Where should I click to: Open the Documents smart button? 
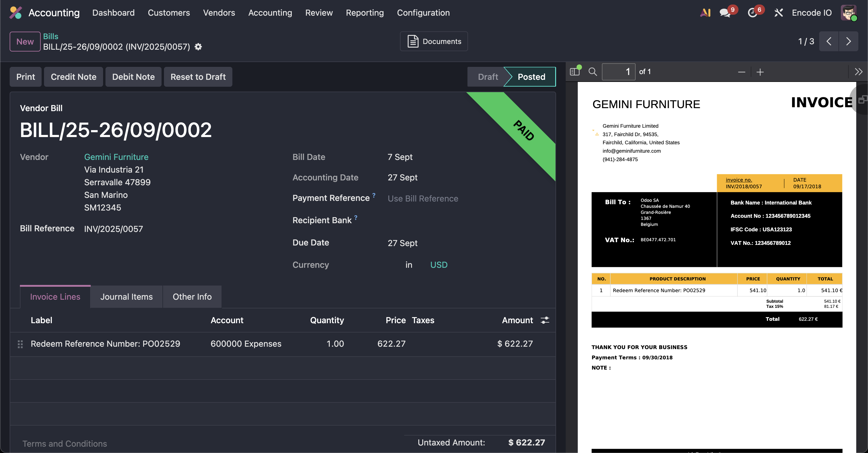click(x=434, y=42)
